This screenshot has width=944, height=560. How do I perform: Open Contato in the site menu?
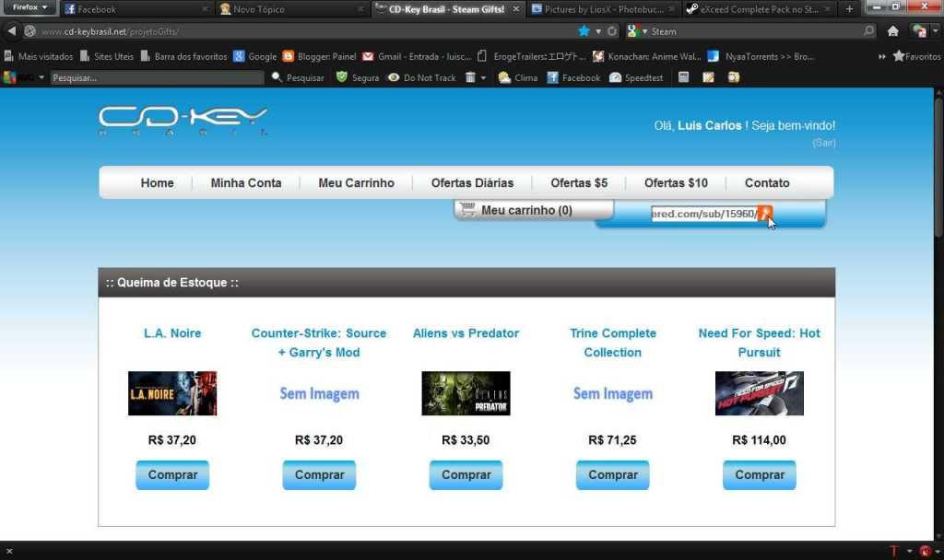(x=767, y=183)
